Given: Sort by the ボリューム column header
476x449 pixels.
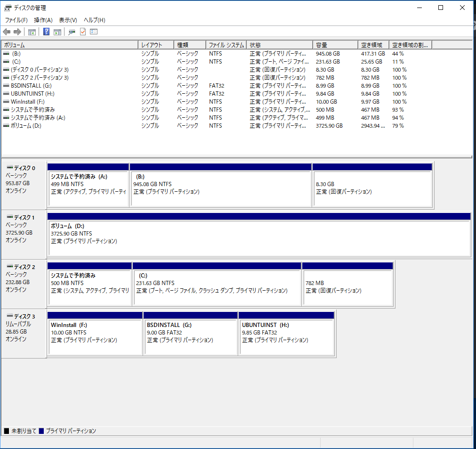Looking at the screenshot, I should point(70,45).
